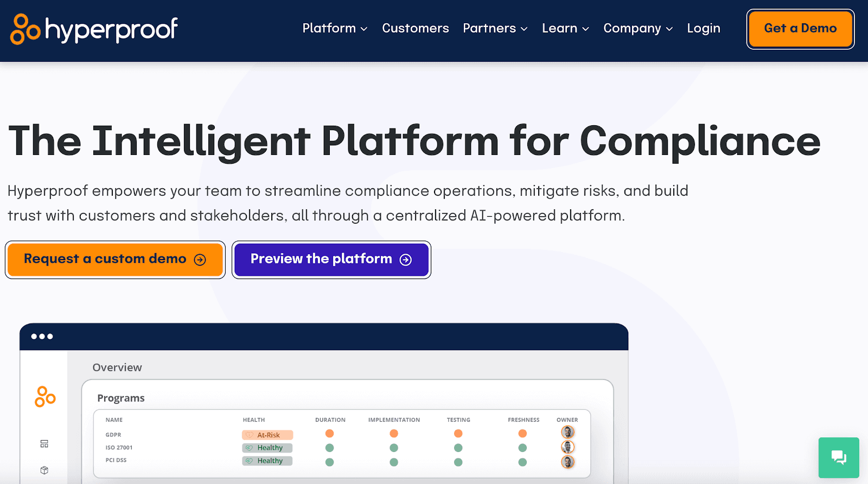The width and height of the screenshot is (868, 484).
Task: Click the "OWNER" column header
Action: 567,420
